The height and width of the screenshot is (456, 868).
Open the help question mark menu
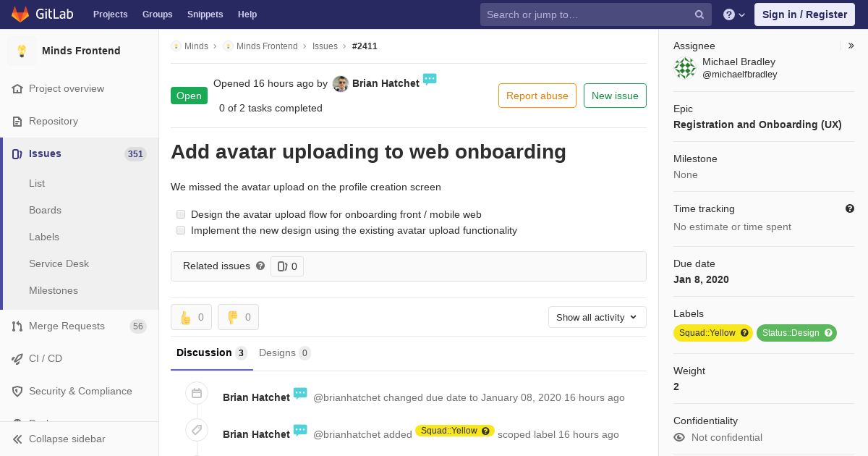tap(734, 14)
